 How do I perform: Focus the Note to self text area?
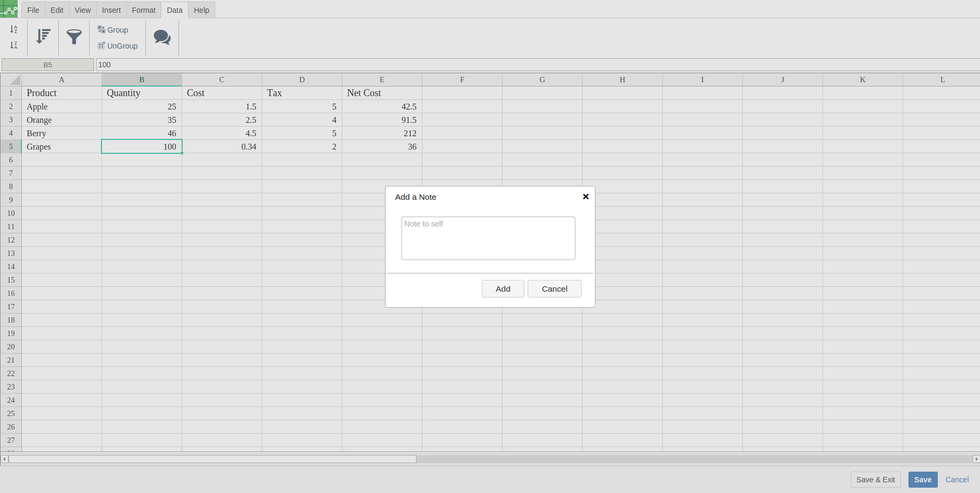click(488, 238)
